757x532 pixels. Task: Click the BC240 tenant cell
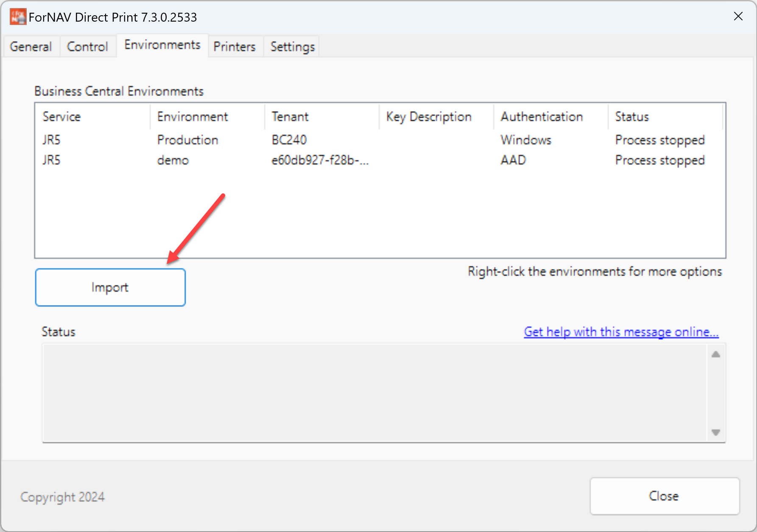[289, 140]
